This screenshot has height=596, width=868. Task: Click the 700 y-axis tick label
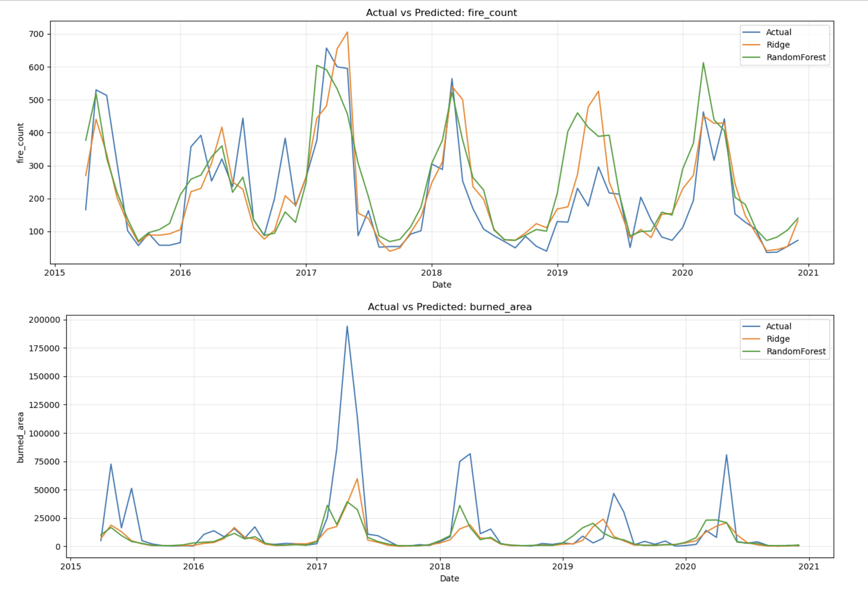[36, 34]
